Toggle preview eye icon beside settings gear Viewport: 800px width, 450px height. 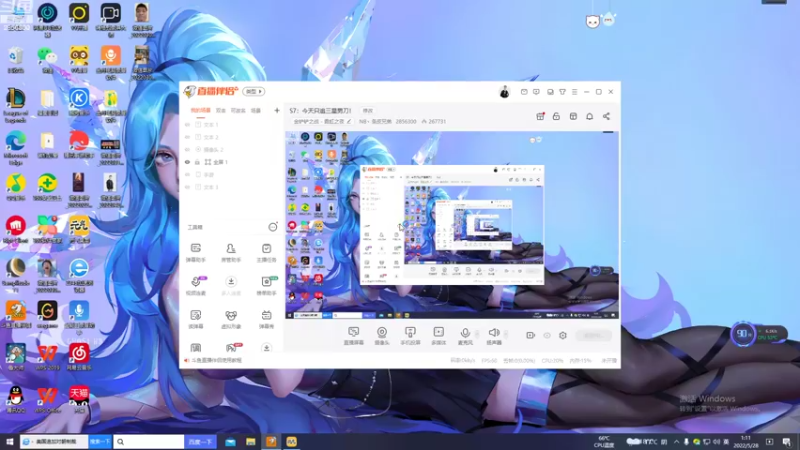[x=547, y=335]
